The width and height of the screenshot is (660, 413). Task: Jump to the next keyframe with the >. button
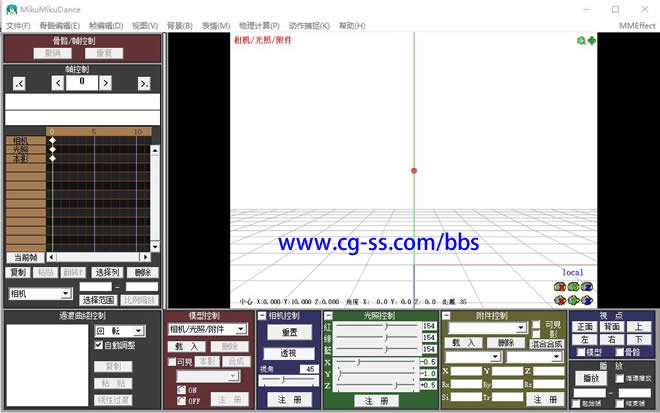(x=144, y=83)
